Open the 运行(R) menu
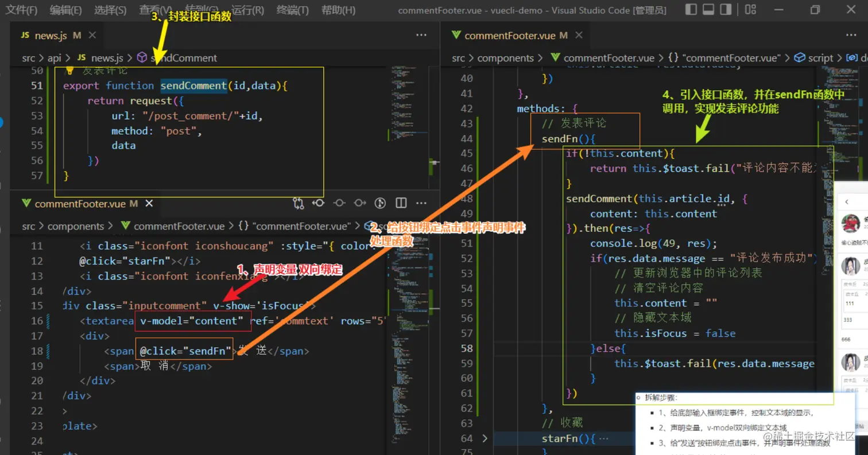This screenshot has width=868, height=455. click(247, 10)
